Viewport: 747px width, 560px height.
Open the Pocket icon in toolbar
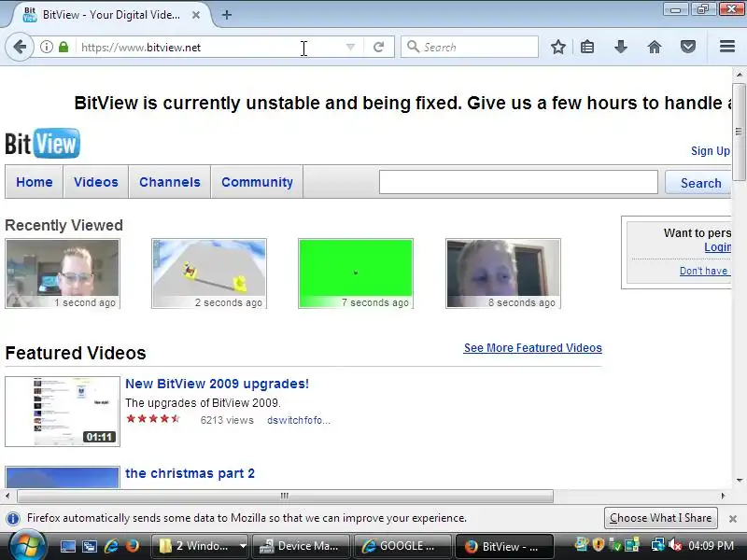tap(688, 47)
